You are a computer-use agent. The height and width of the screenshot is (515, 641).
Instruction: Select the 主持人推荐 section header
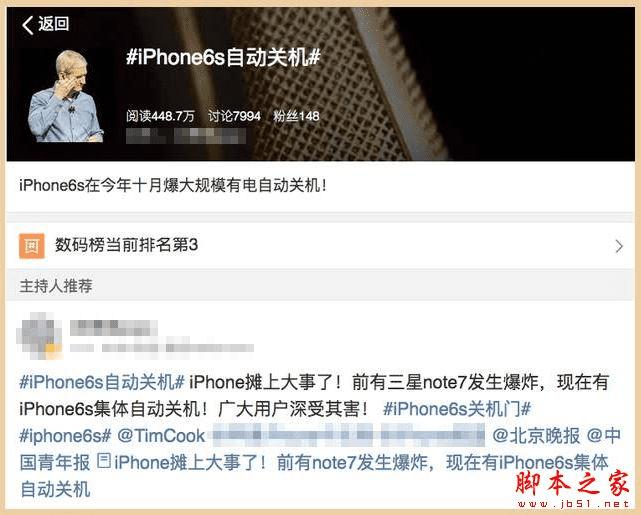pos(56,286)
